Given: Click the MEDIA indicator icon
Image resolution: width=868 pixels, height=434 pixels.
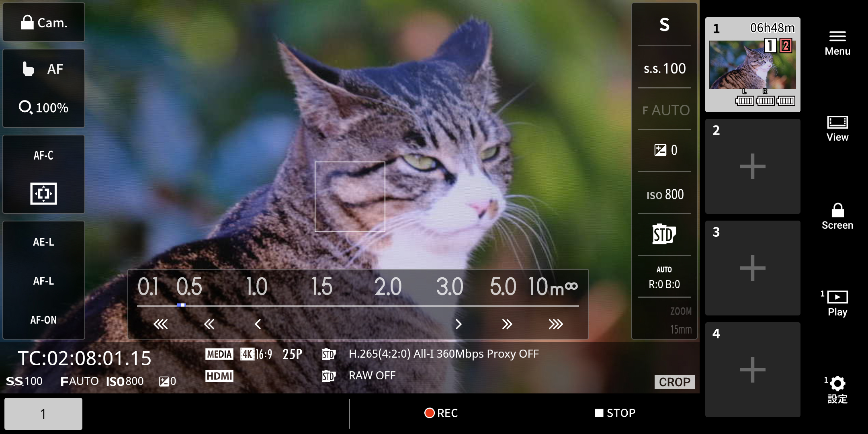Looking at the screenshot, I should (x=219, y=354).
